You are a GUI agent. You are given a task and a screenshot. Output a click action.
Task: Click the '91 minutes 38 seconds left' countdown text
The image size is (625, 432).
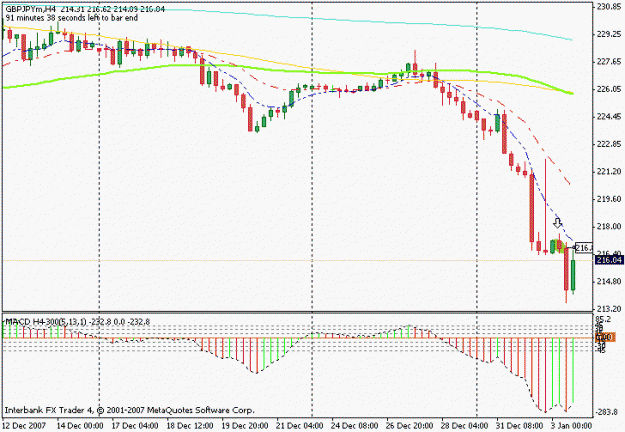pyautogui.click(x=71, y=18)
